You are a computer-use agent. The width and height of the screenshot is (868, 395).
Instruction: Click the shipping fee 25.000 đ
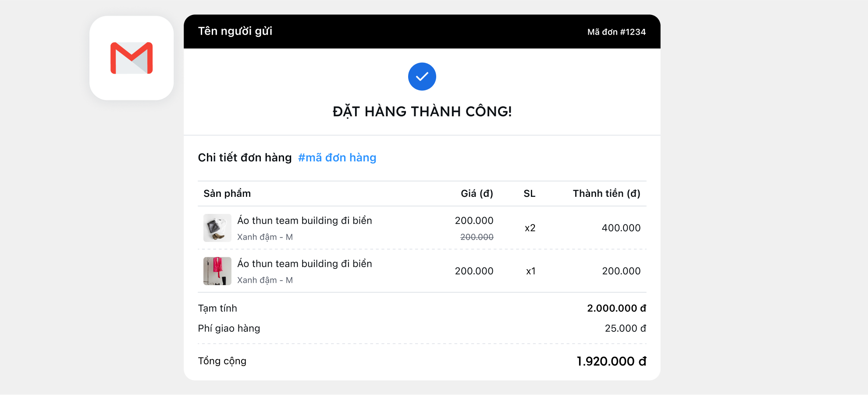click(625, 328)
